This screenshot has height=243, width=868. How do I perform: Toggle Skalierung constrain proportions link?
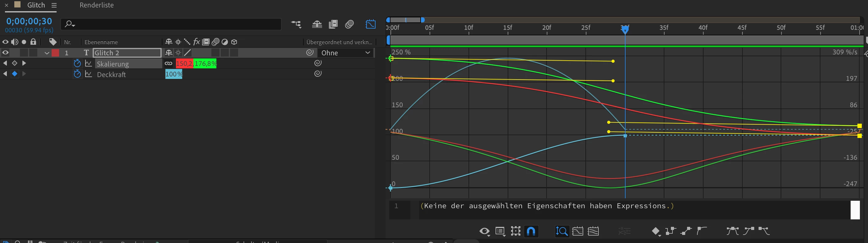coord(169,63)
